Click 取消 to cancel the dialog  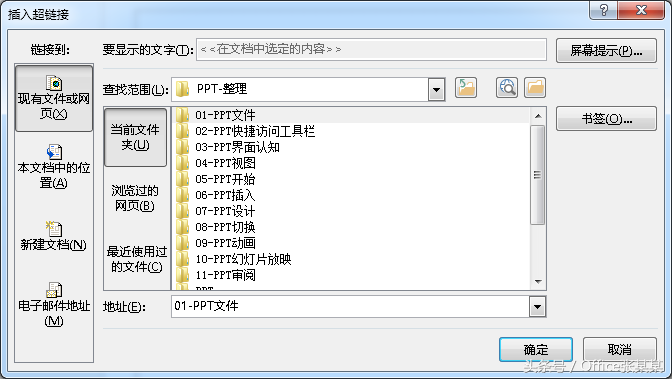tap(620, 349)
